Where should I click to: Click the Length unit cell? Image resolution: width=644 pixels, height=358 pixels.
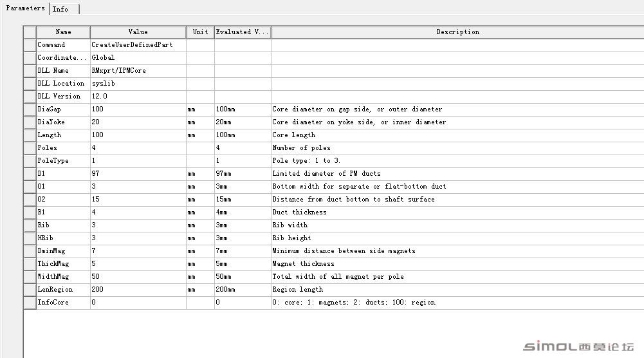(x=200, y=135)
